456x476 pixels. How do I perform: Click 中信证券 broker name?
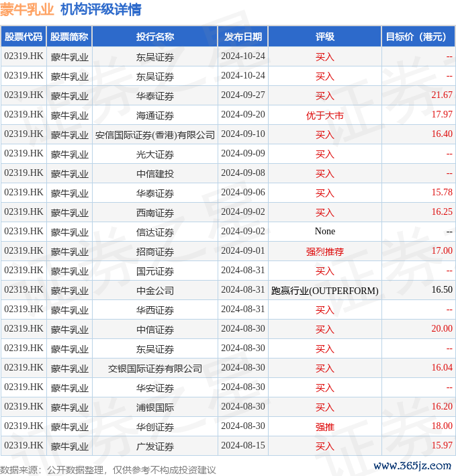click(155, 330)
